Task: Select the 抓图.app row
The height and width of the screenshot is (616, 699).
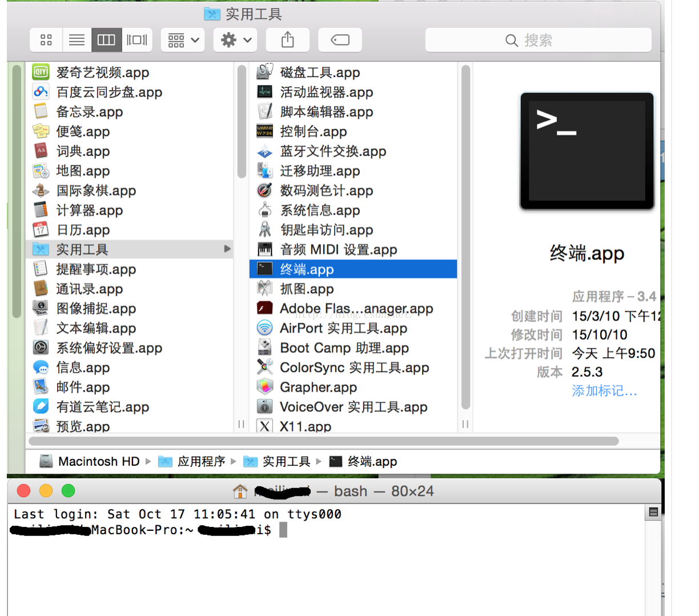Action: click(353, 289)
